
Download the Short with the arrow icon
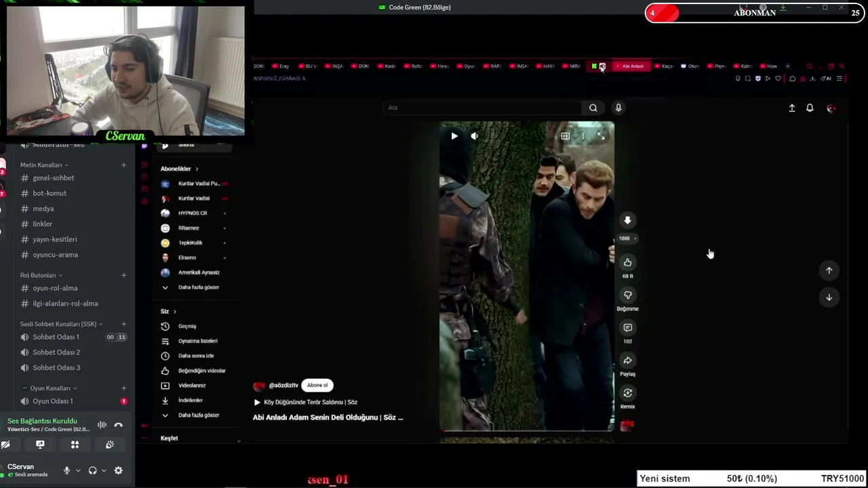627,220
